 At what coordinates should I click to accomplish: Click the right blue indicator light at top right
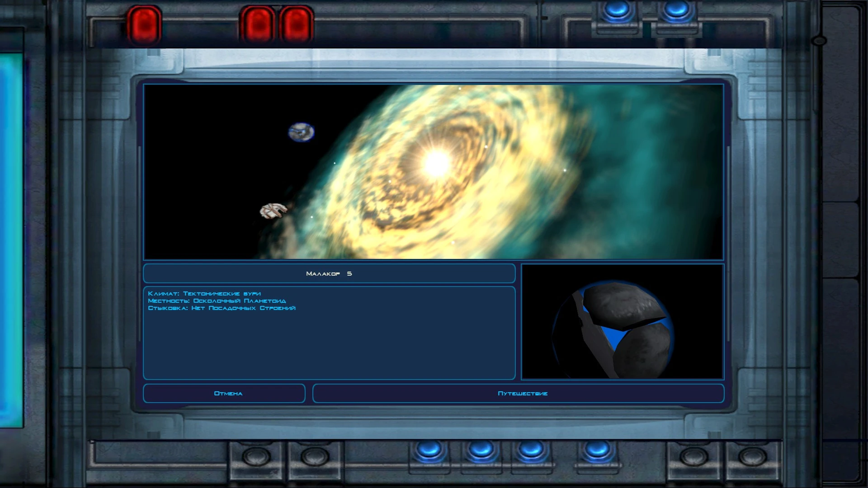pyautogui.click(x=676, y=10)
